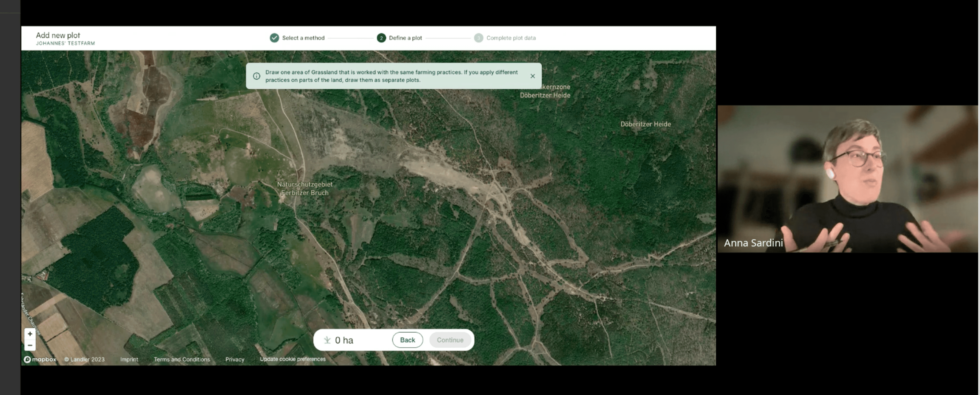Click the Landler 2023 copyright link
Image resolution: width=980 pixels, height=395 pixels.
click(84, 359)
